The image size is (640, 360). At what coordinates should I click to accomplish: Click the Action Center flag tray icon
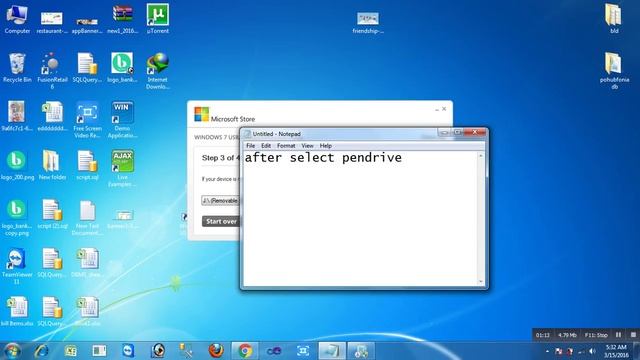[x=558, y=351]
